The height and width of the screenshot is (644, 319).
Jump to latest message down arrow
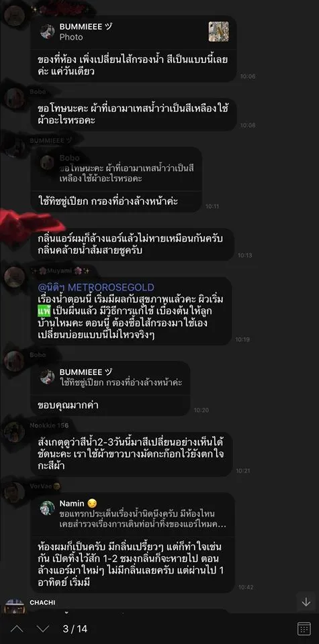point(306,602)
